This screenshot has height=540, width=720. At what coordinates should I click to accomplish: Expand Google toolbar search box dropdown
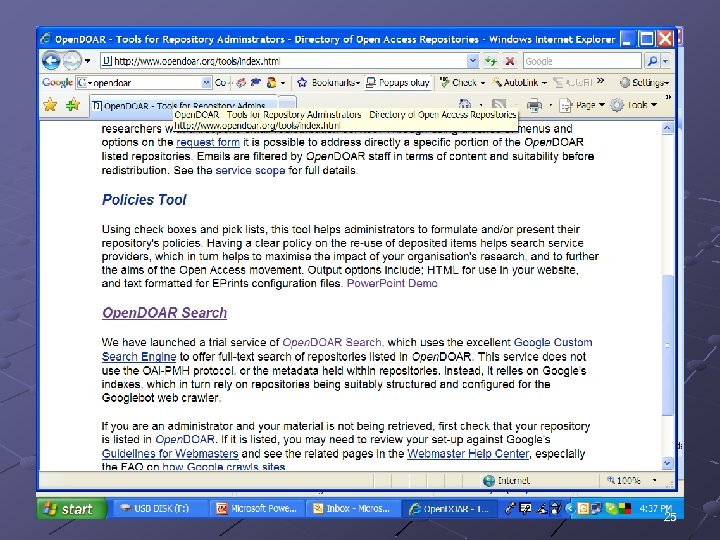(207, 83)
